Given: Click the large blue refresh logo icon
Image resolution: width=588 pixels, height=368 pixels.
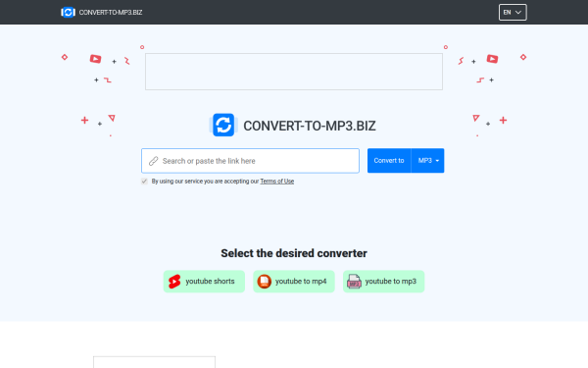Looking at the screenshot, I should click(x=223, y=125).
